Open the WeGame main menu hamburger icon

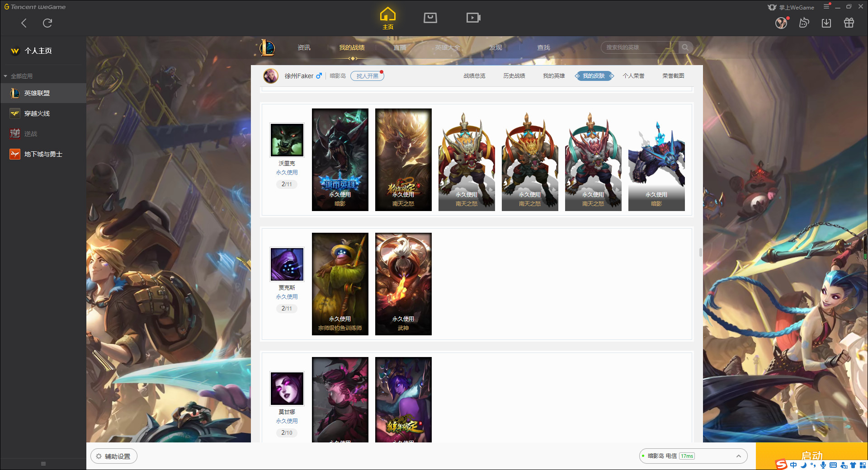(x=826, y=6)
